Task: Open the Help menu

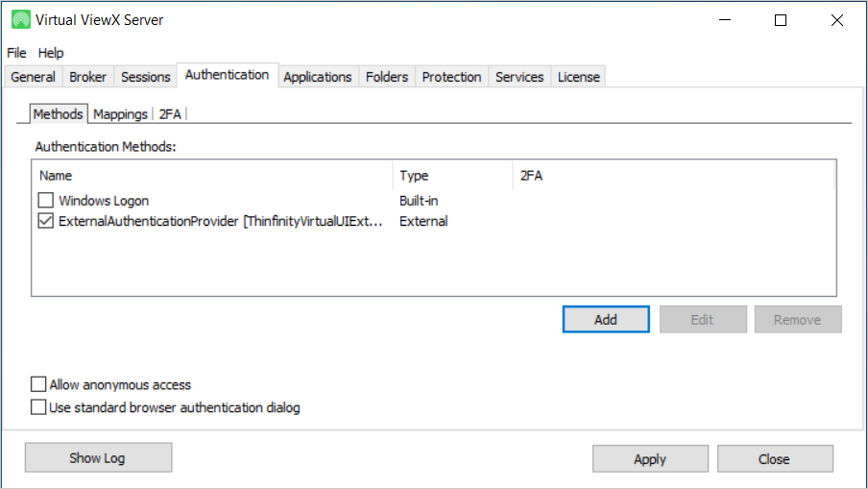Action: (x=51, y=53)
